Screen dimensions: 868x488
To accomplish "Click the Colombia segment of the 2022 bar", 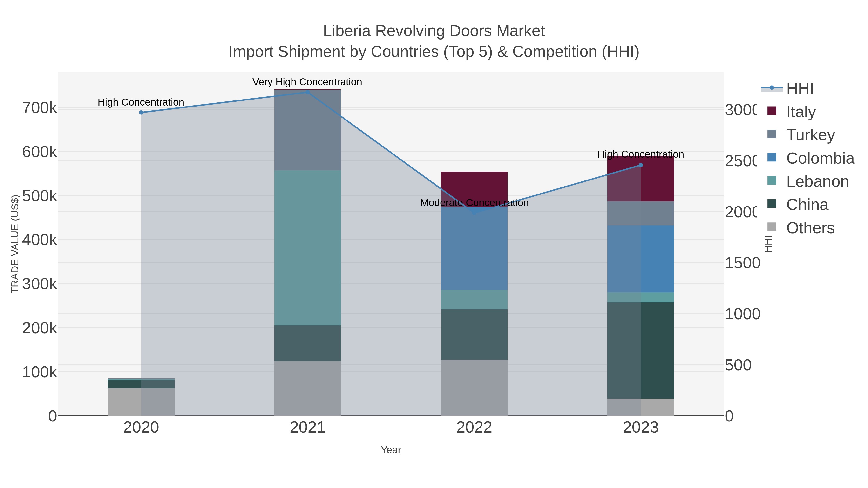I will point(474,248).
